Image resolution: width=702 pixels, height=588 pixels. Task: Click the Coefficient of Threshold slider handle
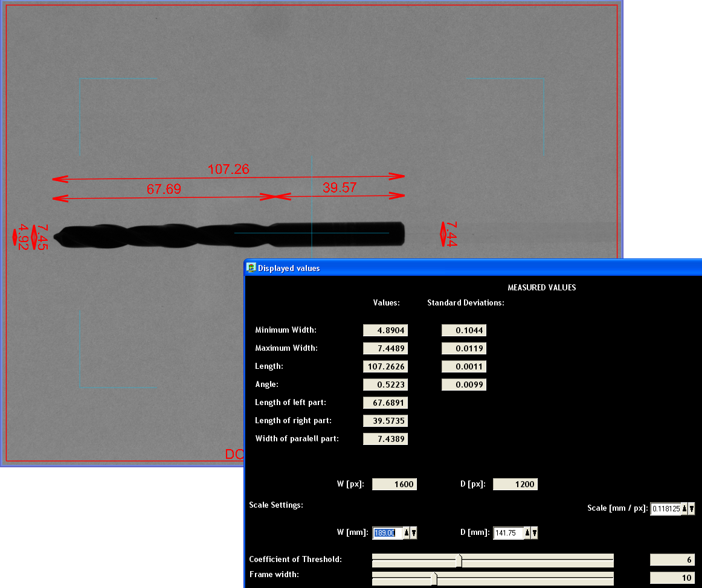click(459, 561)
